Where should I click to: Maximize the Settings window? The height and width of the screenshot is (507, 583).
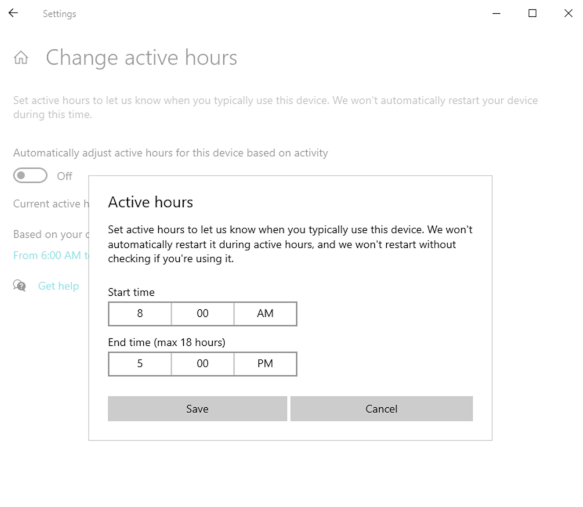[x=532, y=13]
